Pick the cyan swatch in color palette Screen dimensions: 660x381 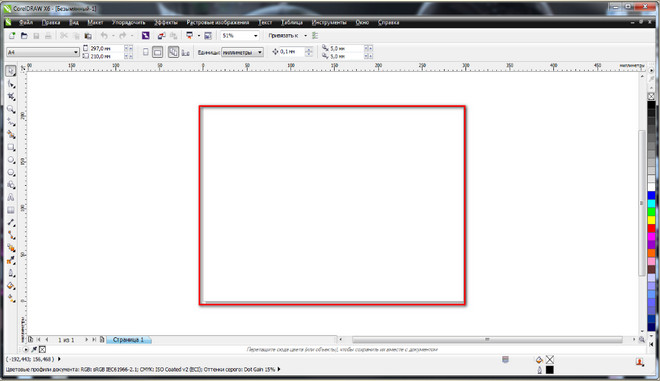tap(651, 204)
